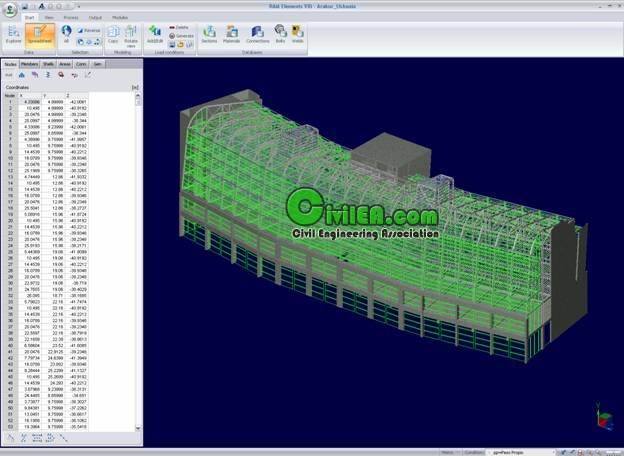Viewport: 624px width, 456px height.
Task: Click the Reverse selection button
Action: coord(89,31)
